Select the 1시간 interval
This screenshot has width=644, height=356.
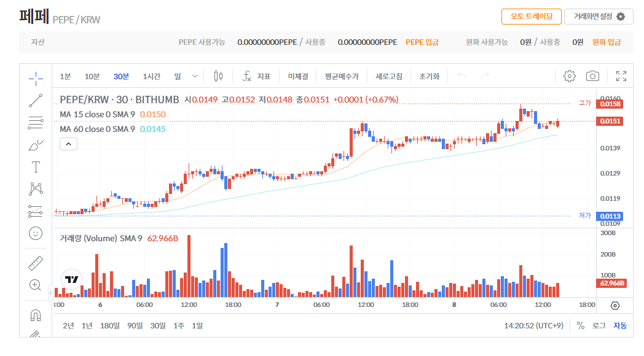(152, 76)
